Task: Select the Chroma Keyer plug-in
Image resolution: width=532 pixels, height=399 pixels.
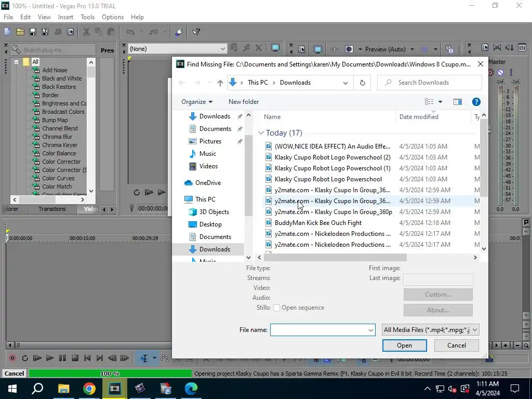Action: tap(59, 145)
